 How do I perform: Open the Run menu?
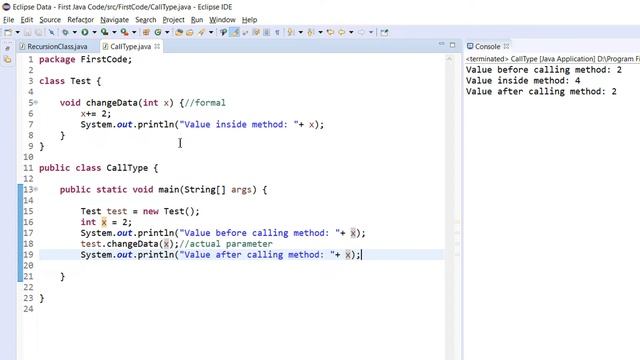coord(197,20)
